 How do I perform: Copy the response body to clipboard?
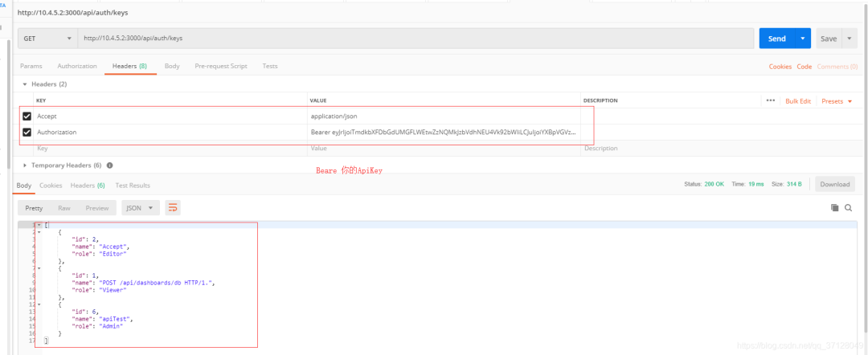point(834,208)
